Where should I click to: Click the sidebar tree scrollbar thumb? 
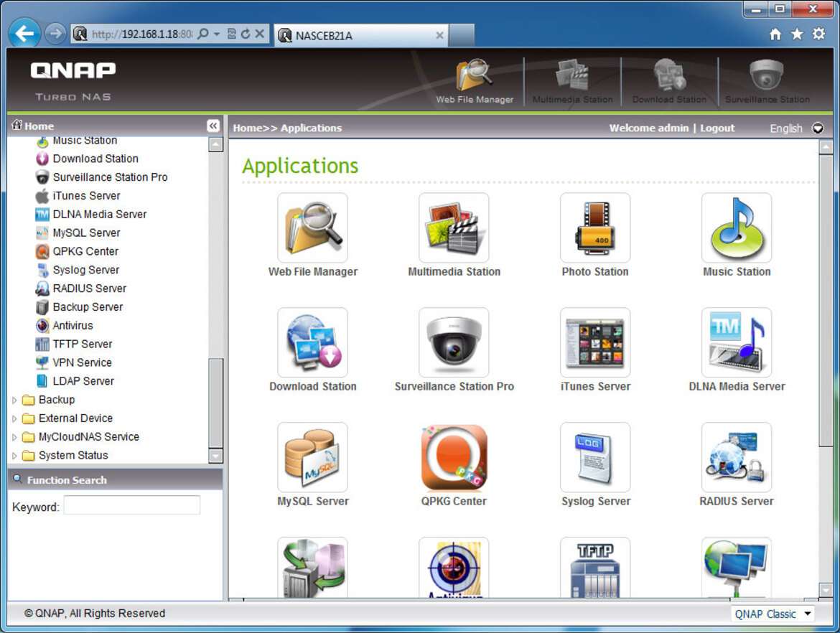[x=216, y=403]
